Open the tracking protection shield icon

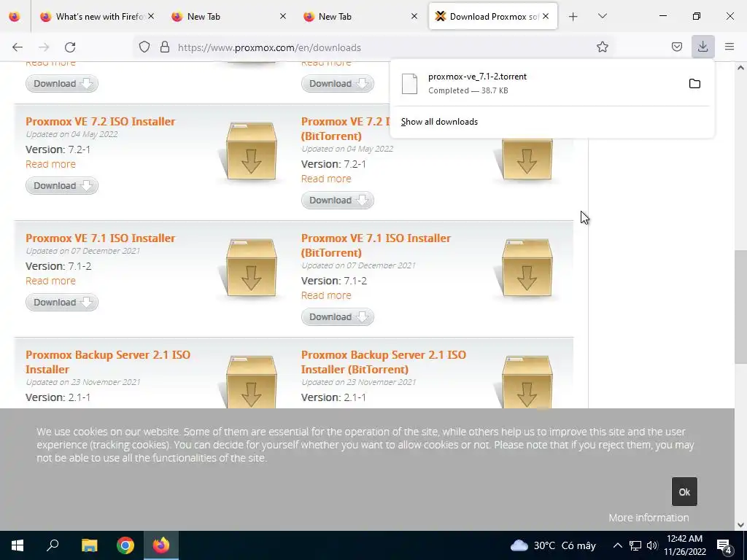click(144, 47)
